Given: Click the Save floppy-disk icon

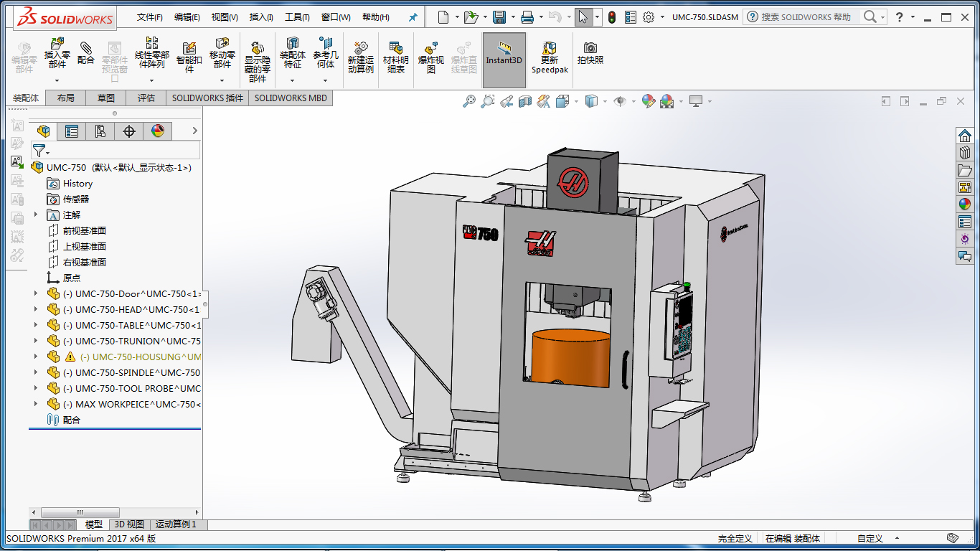Looking at the screenshot, I should pyautogui.click(x=499, y=17).
